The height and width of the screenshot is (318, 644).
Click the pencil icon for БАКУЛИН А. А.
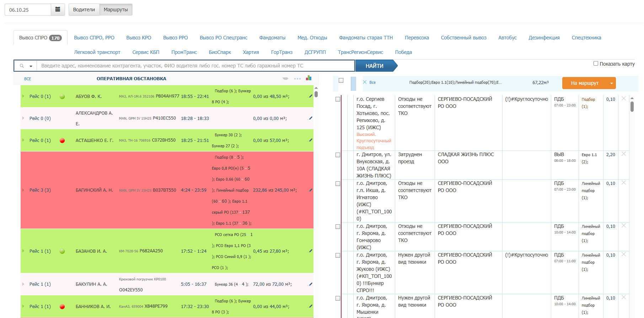click(310, 284)
